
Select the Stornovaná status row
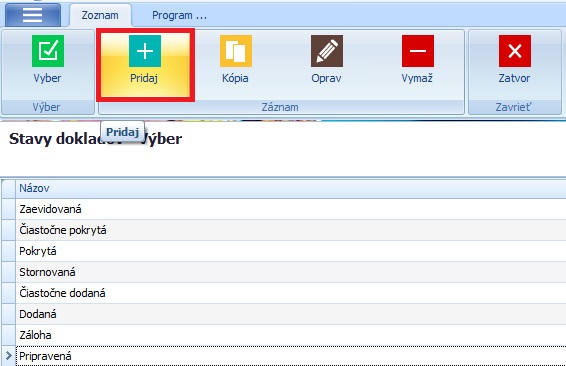(291, 272)
